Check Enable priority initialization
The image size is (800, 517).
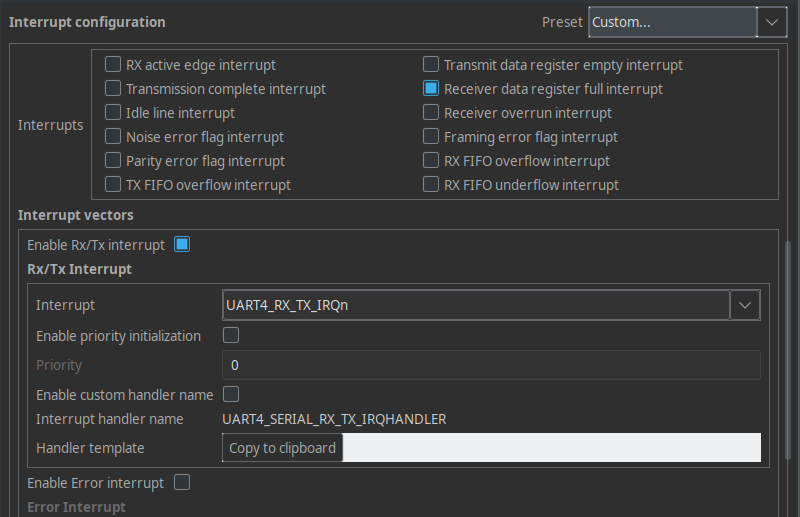pos(230,335)
